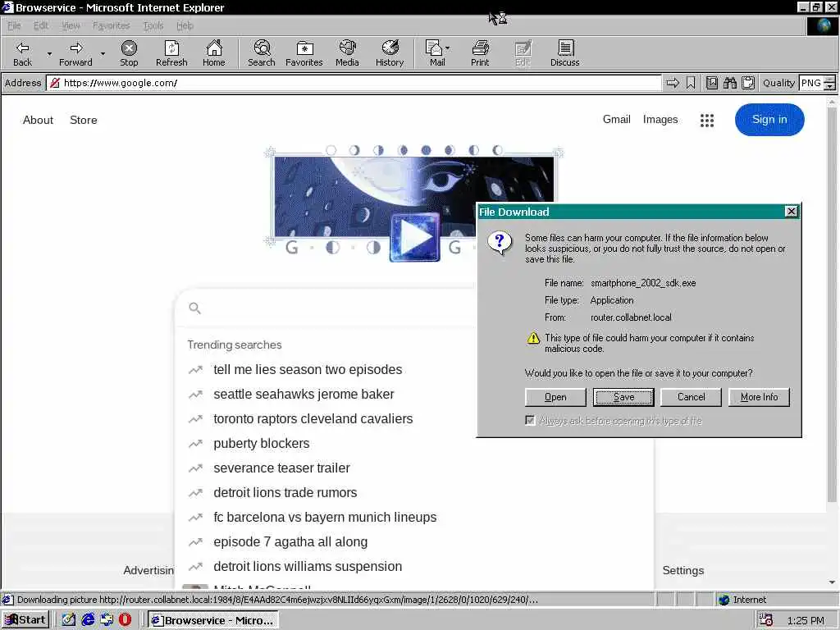Open the Back history dropdown arrow

point(49,53)
